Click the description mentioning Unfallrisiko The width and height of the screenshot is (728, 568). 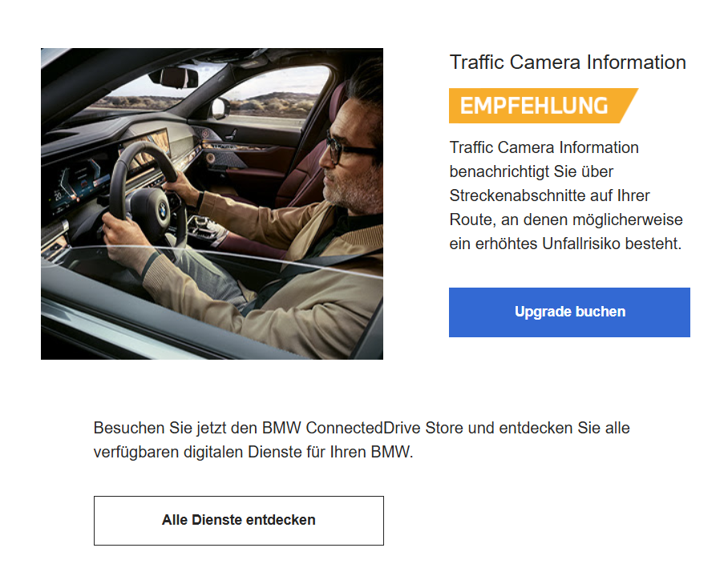click(565, 195)
